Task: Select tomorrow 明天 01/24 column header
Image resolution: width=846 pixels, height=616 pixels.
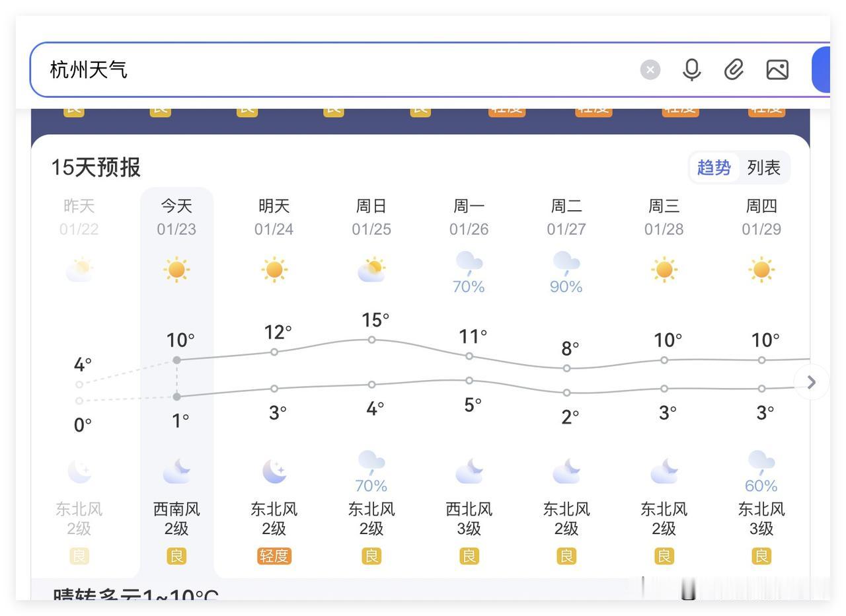Action: click(274, 217)
